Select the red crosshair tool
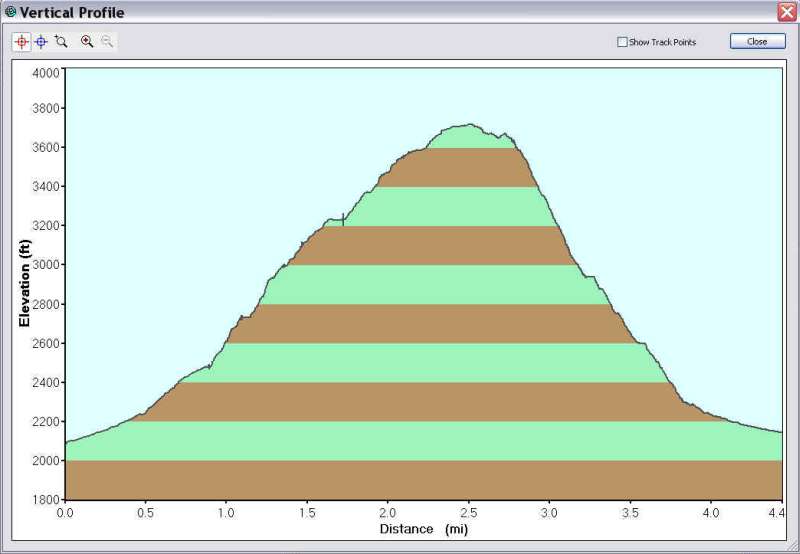The height and width of the screenshot is (554, 800). pos(22,42)
